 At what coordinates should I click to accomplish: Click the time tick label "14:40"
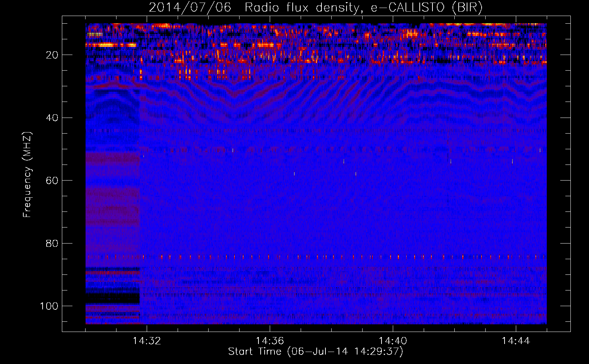[x=393, y=341]
